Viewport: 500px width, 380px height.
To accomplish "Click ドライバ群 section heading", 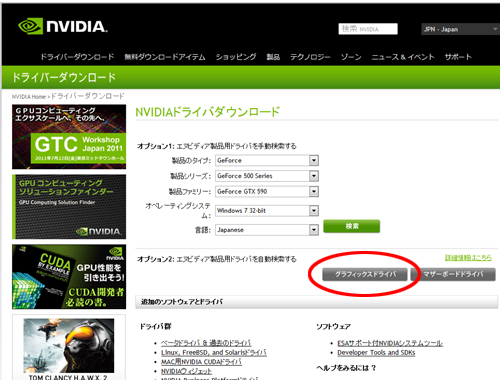I will pos(155,326).
